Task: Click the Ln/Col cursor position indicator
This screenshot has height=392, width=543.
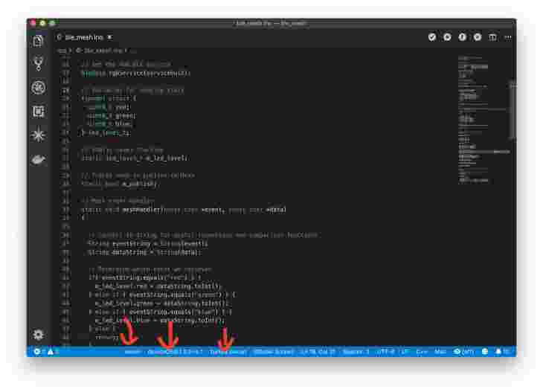Action: click(318, 352)
